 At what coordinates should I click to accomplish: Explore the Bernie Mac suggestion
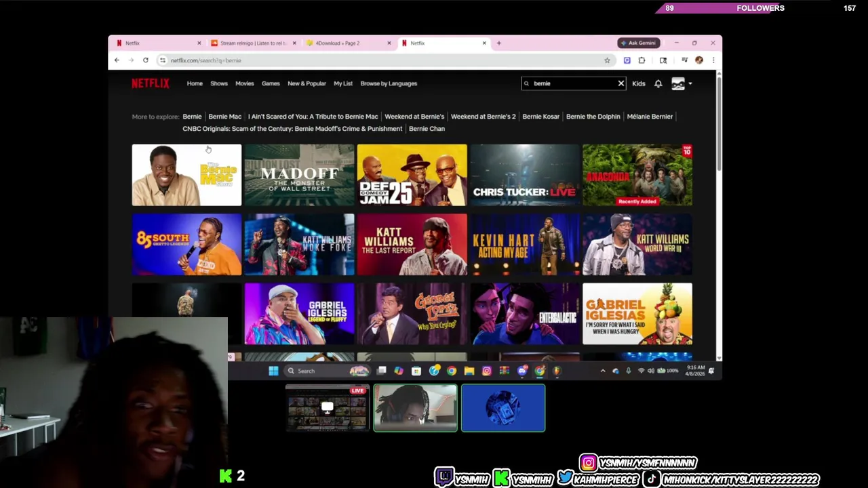coord(224,117)
